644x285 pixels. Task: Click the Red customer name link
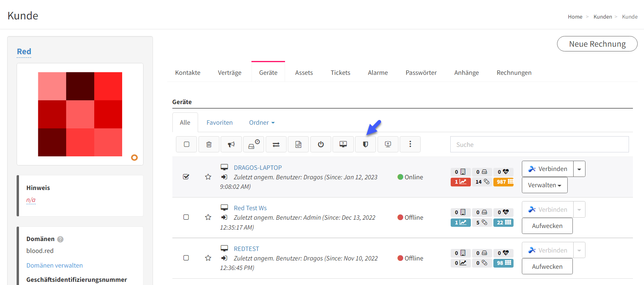point(24,51)
